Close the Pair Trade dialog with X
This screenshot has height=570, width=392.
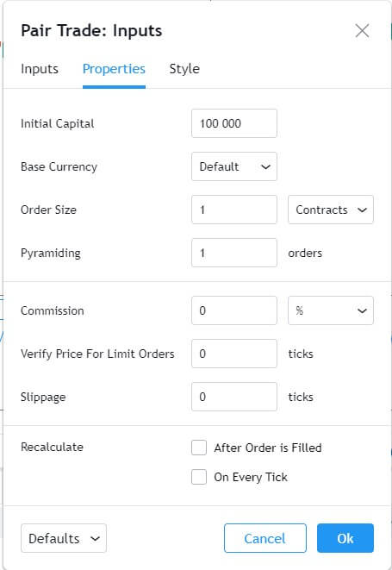[362, 31]
